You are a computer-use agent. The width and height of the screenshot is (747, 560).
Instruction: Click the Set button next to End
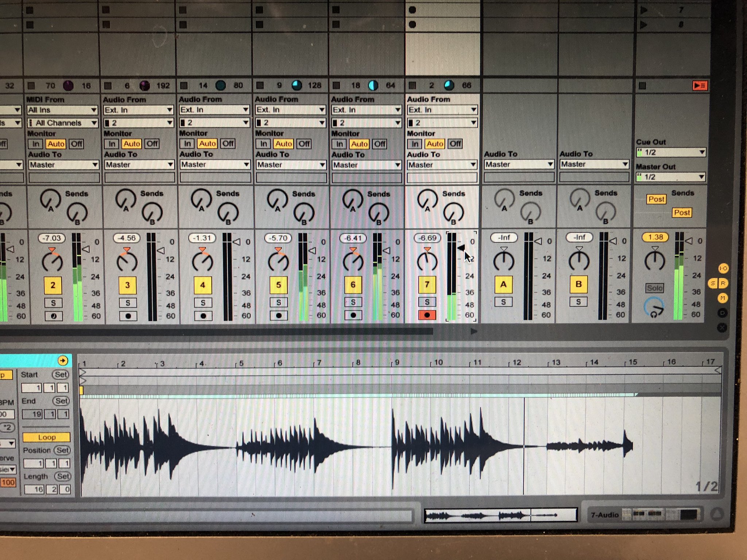[x=61, y=401]
